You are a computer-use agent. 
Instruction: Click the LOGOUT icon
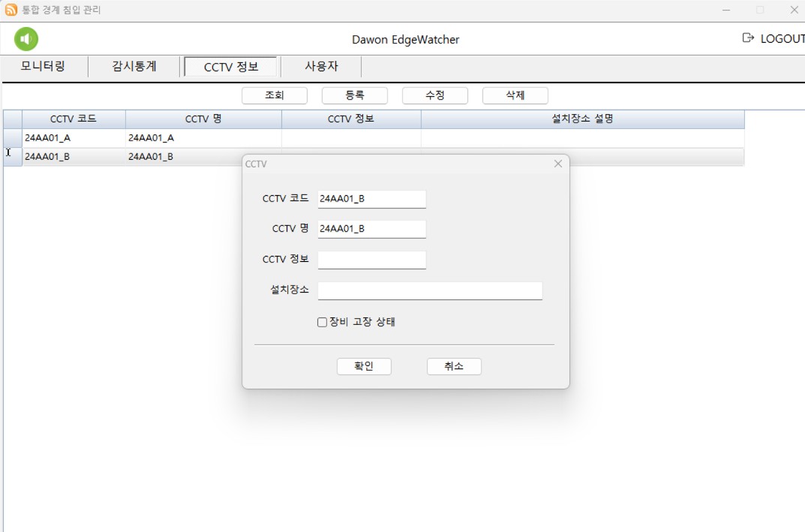747,38
